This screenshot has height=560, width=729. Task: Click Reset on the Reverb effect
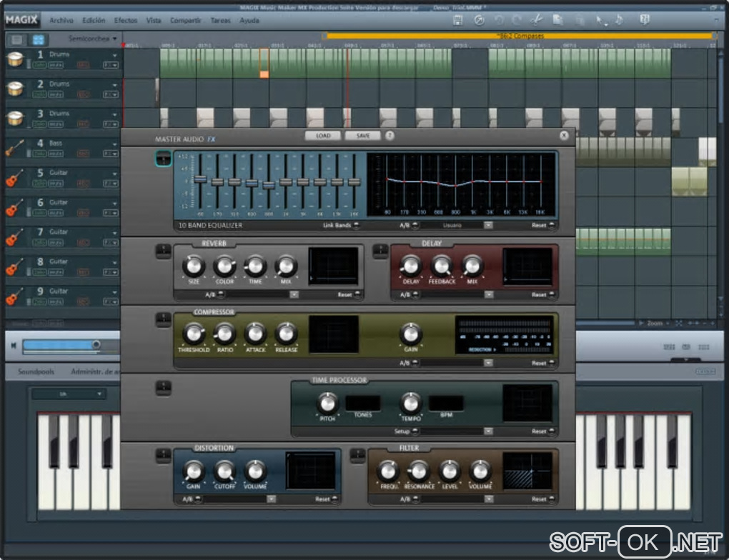(349, 294)
